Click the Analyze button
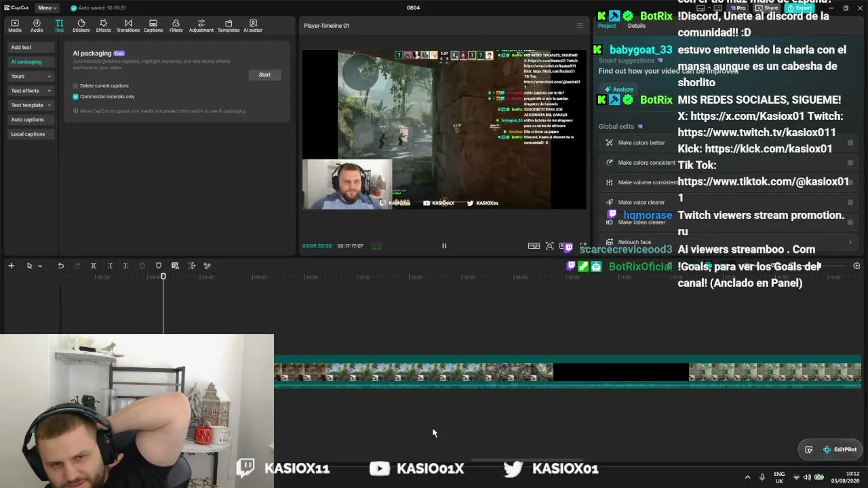 tap(618, 89)
